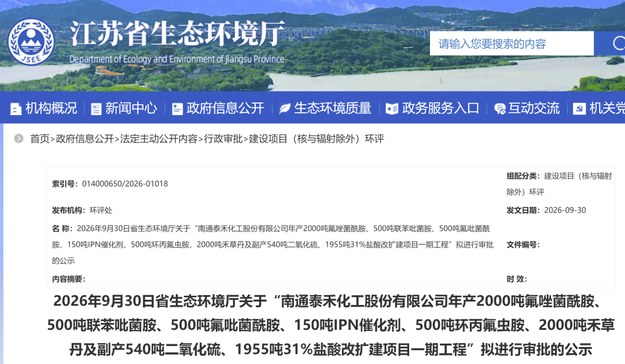Viewport: 625px width, 364px height.
Task: Click the 索引号 label
Action: [x=65, y=184]
